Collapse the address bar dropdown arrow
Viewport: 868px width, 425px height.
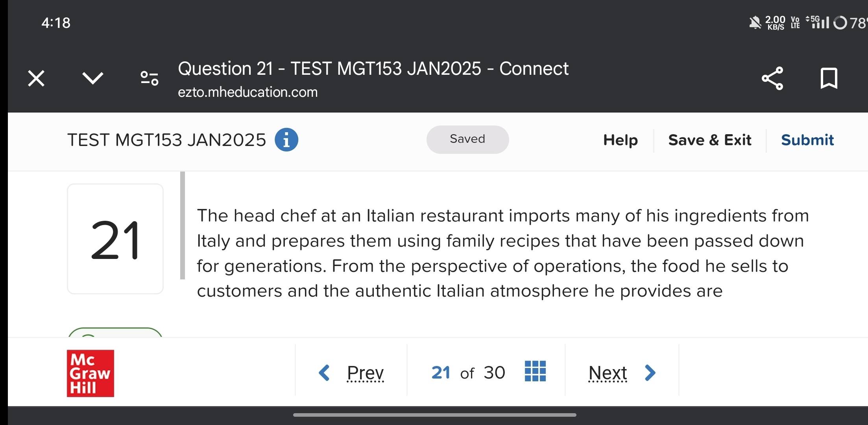(x=93, y=78)
